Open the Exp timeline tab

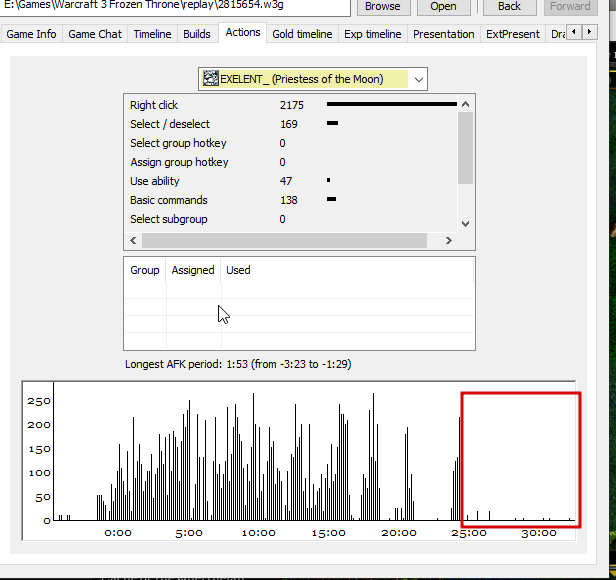(372, 34)
